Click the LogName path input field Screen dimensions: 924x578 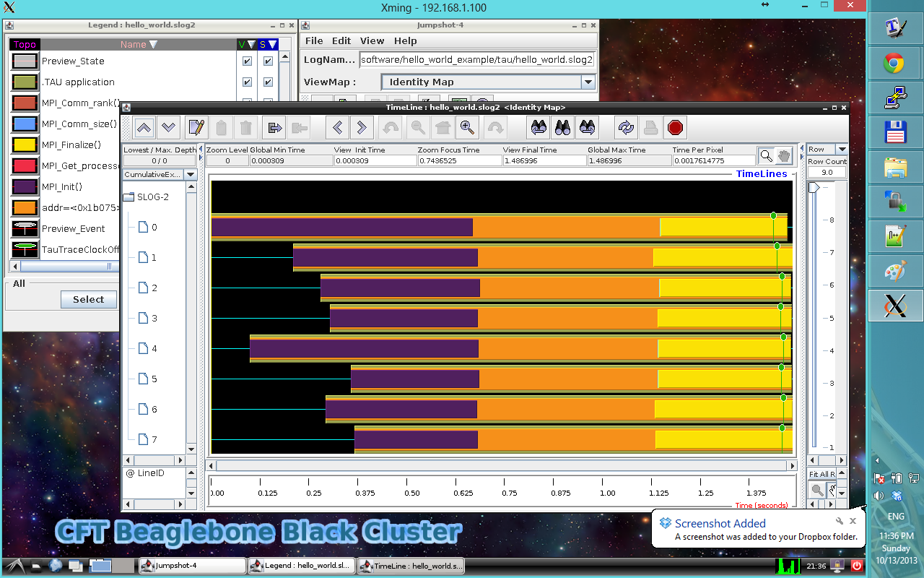pyautogui.click(x=477, y=60)
